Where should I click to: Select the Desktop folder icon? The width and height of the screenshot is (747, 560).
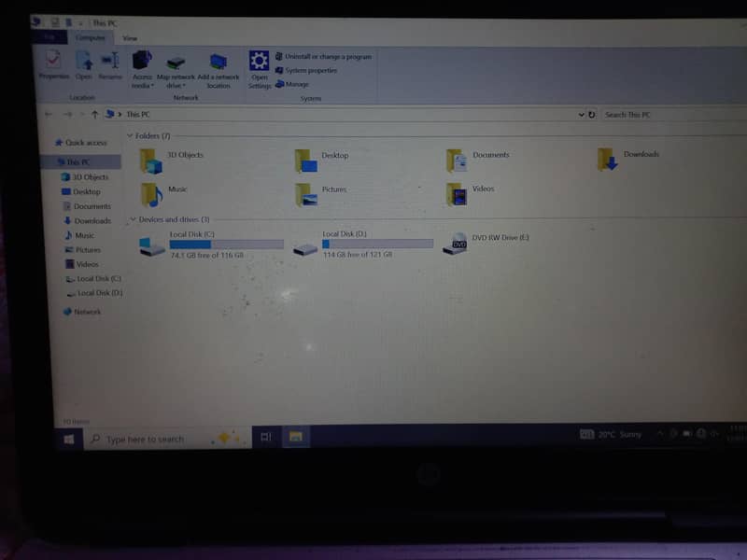tap(305, 161)
